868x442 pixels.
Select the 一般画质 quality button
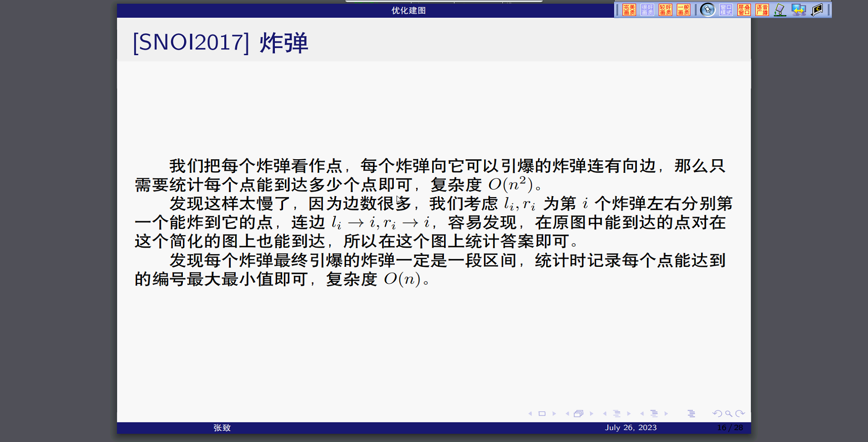coord(684,10)
